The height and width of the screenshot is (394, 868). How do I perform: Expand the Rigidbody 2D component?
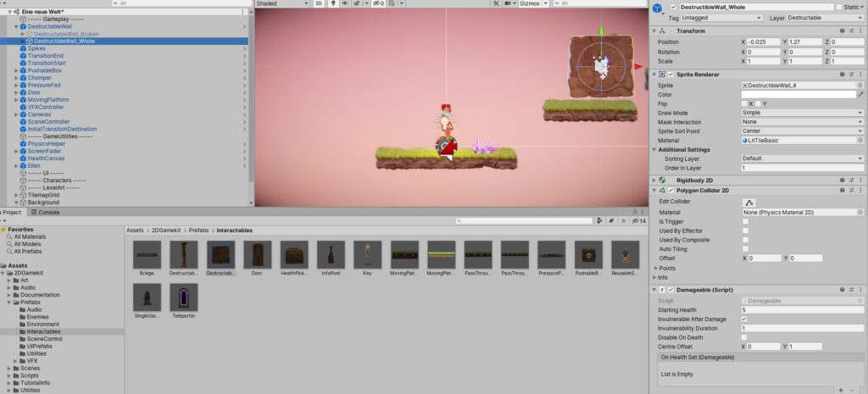656,180
